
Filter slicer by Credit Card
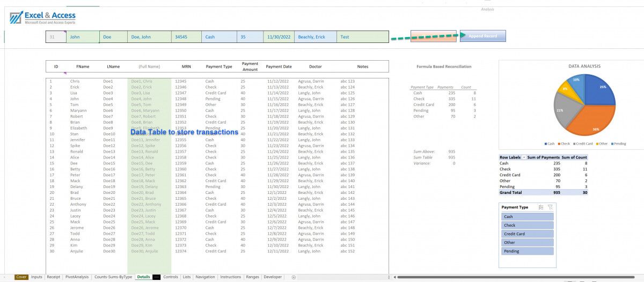[528, 234]
